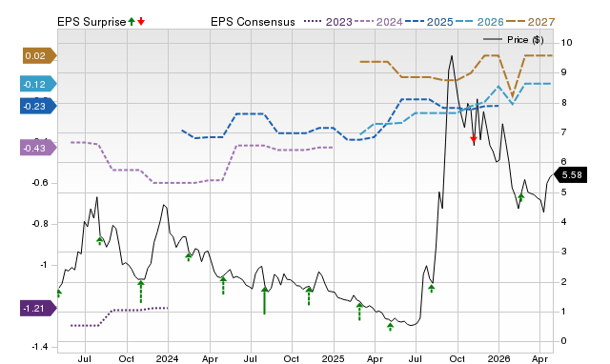This screenshot has width=610, height=364.
Task: Click the 2027 EPS consensus legend entry
Action: click(531, 22)
